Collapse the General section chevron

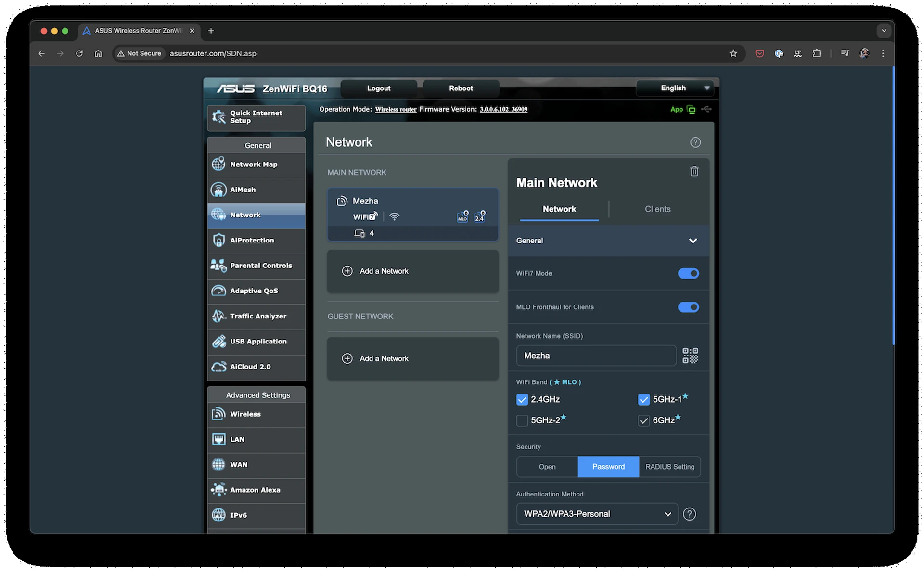click(693, 241)
